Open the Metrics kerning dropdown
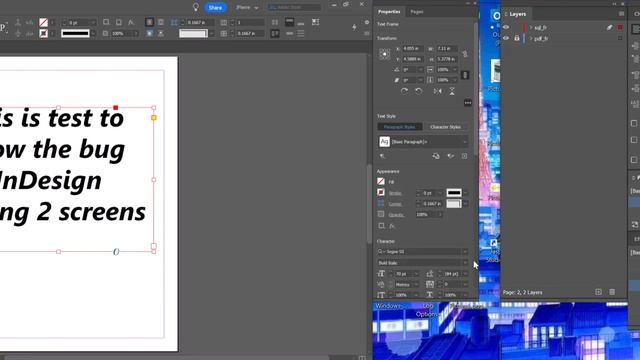The width and height of the screenshot is (640, 360). tap(416, 284)
